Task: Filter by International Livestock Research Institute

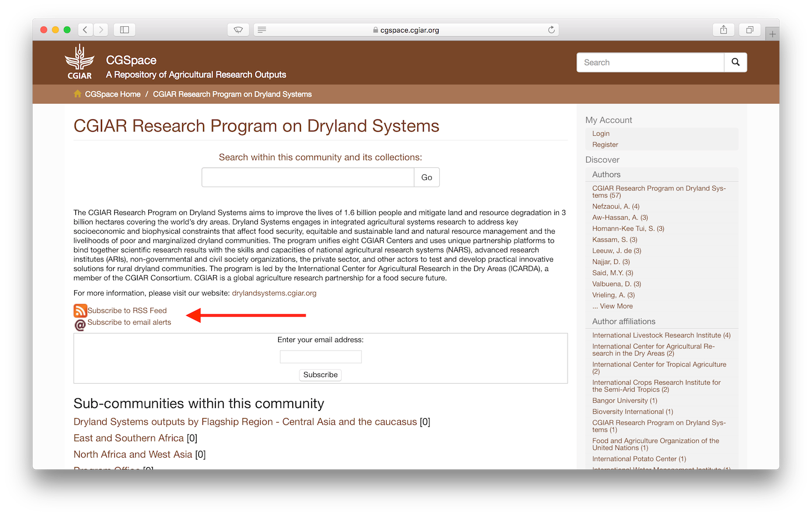Action: 661,335
